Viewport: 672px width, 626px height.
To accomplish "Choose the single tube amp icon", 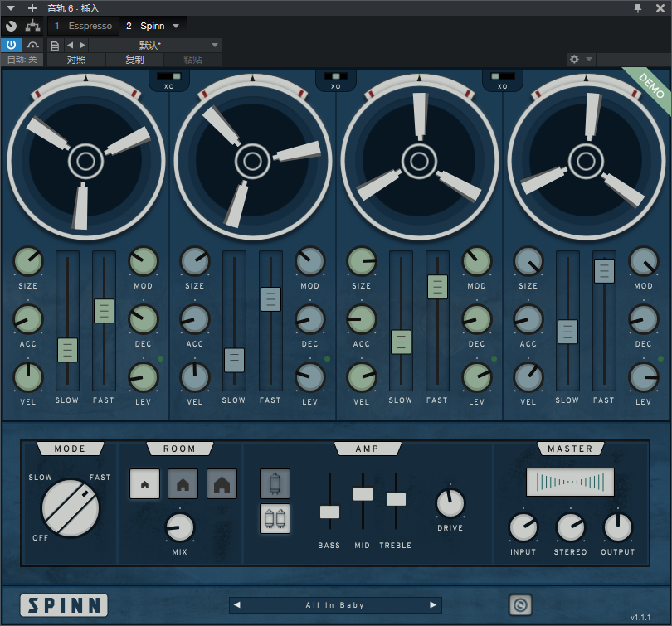I will pos(275,484).
